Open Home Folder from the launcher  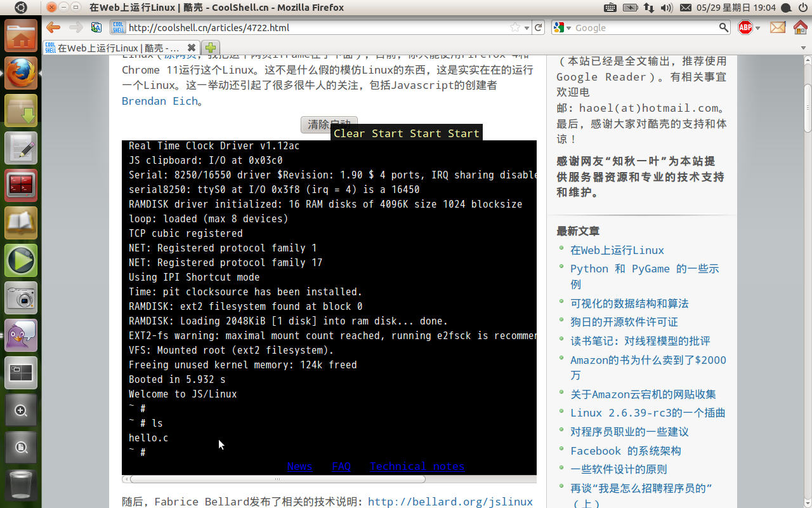pyautogui.click(x=21, y=36)
